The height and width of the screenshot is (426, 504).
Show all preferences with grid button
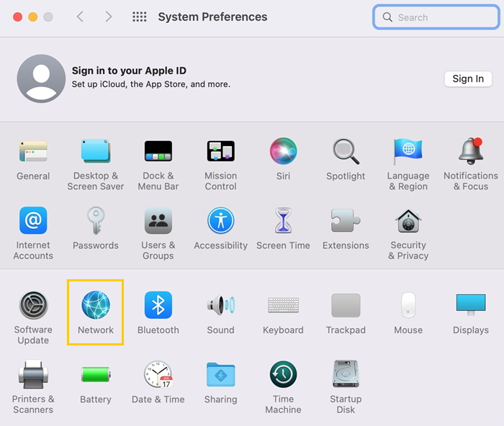[140, 17]
